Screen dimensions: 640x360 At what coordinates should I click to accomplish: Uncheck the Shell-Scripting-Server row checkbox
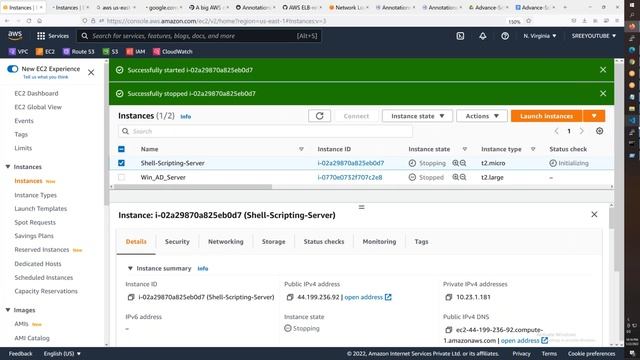121,163
